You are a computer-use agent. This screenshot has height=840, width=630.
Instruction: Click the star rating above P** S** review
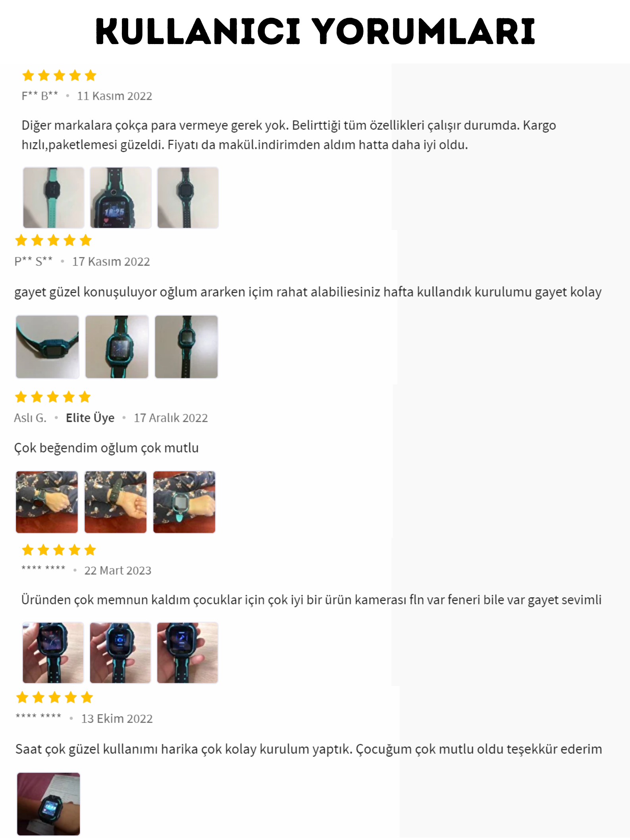point(53,240)
